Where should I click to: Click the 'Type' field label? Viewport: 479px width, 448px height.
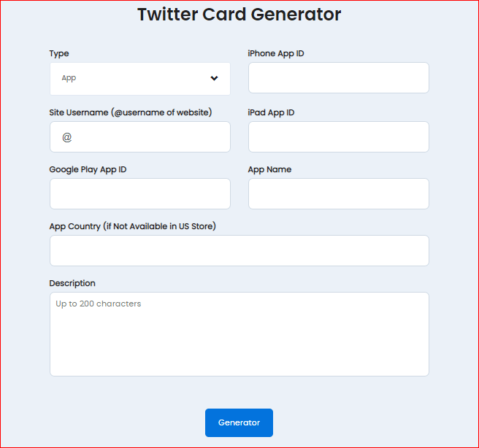[x=59, y=54]
